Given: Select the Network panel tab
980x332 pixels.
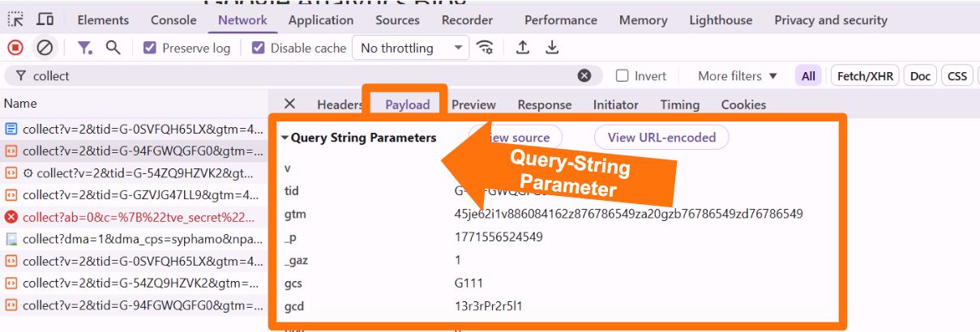Looking at the screenshot, I should point(242,19).
